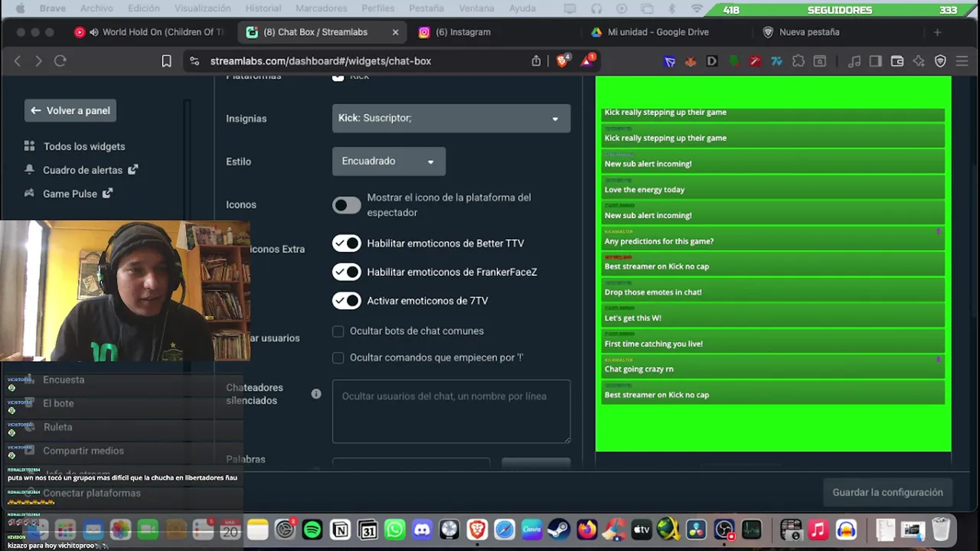
Task: Click 'Drop those emotes in chat!' preview message
Action: coord(773,289)
